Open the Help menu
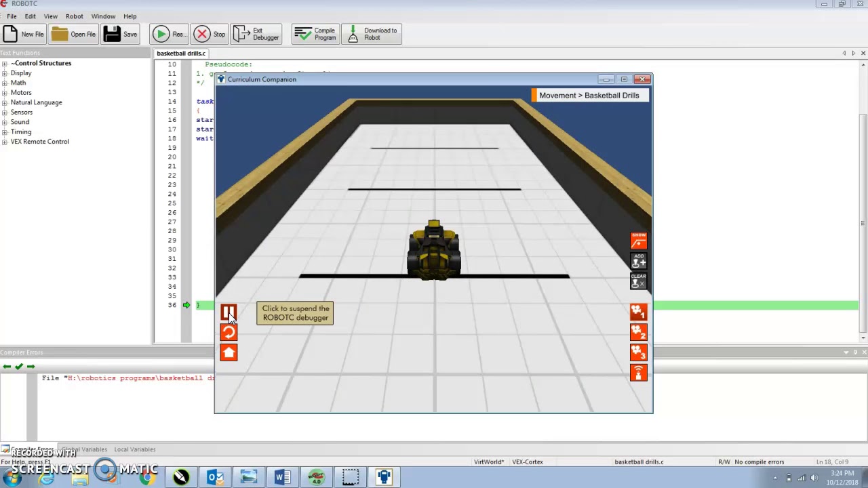Image resolution: width=868 pixels, height=488 pixels. (130, 16)
